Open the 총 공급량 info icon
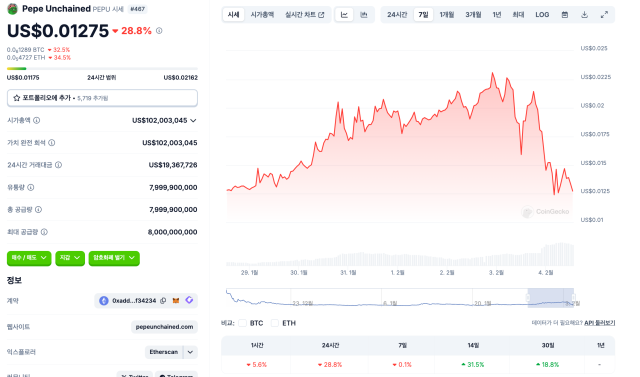This screenshot has width=640, height=377. point(38,209)
